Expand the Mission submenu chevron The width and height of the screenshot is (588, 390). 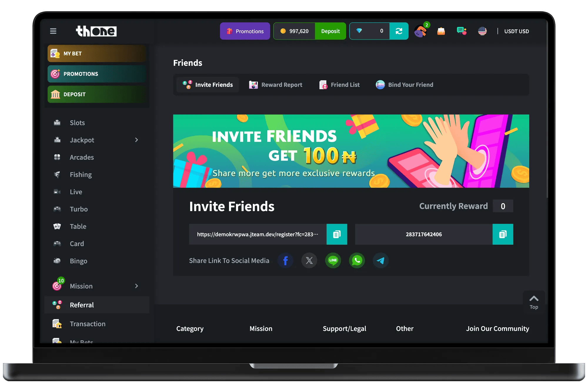[x=136, y=286]
